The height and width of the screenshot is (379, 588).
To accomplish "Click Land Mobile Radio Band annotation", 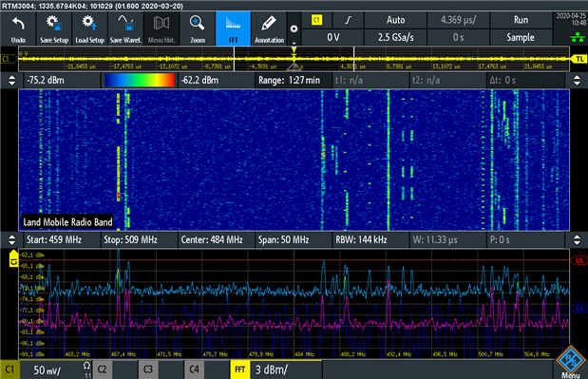I will coord(67,222).
